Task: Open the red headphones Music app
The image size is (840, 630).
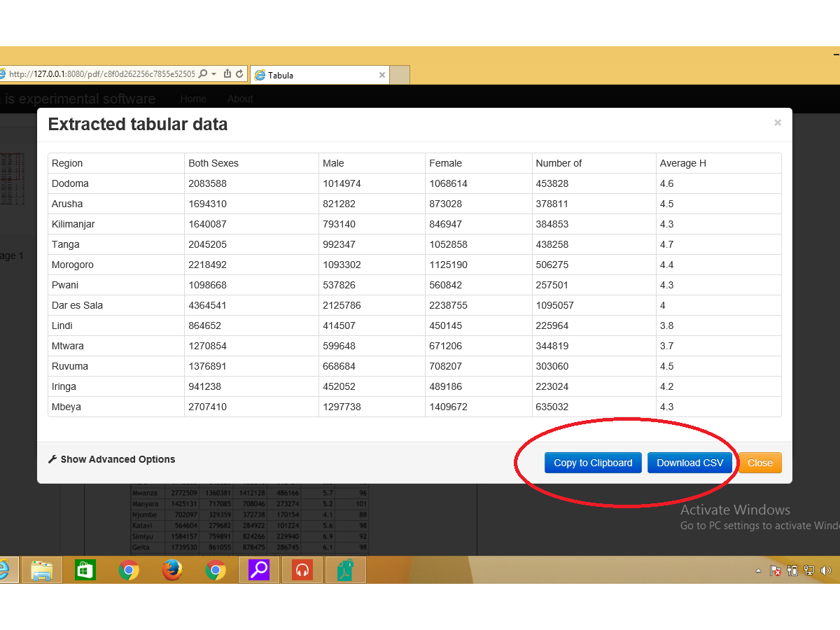Action: (x=302, y=570)
